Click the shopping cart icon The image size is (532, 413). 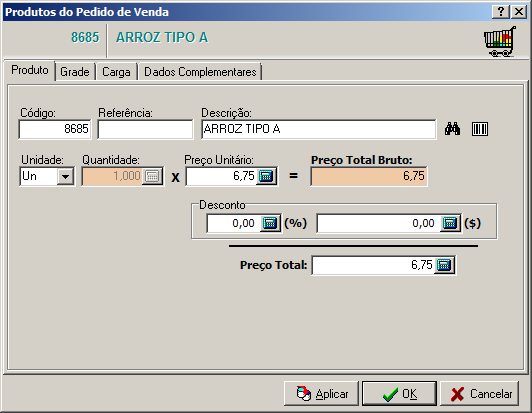(x=500, y=41)
